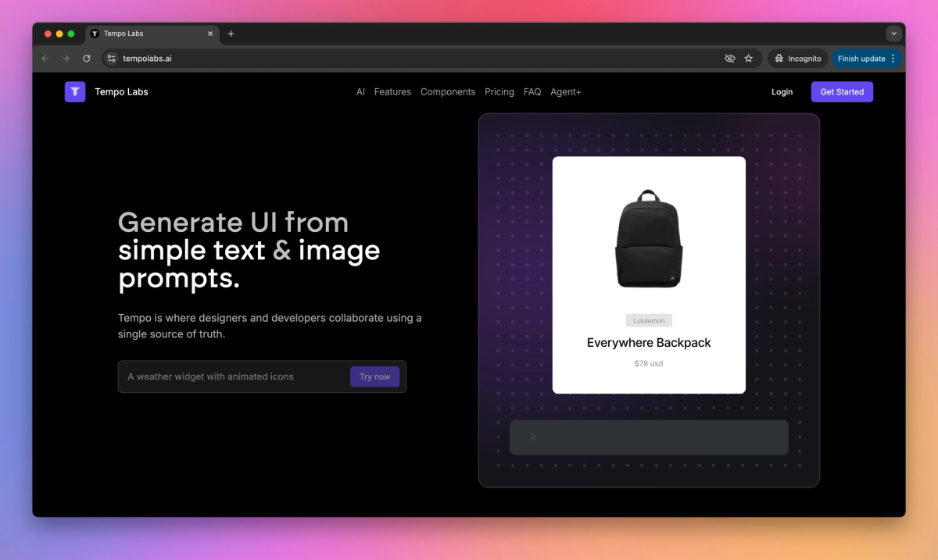Image resolution: width=938 pixels, height=560 pixels.
Task: Open the AI nav menu item
Action: click(360, 92)
